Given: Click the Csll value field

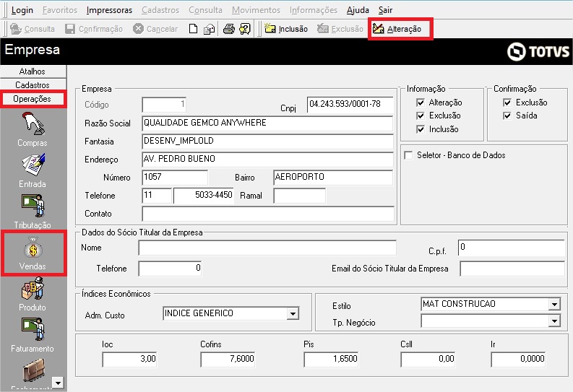Looking at the screenshot, I should 428,360.
